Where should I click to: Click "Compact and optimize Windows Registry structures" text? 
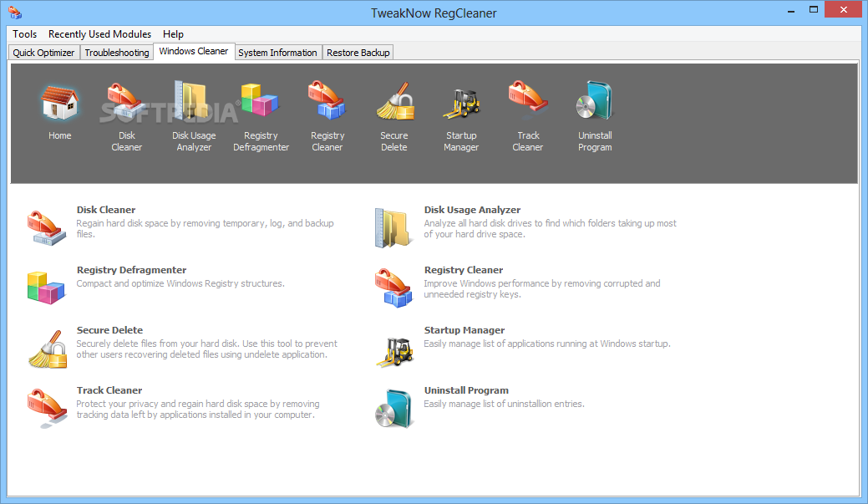click(180, 283)
